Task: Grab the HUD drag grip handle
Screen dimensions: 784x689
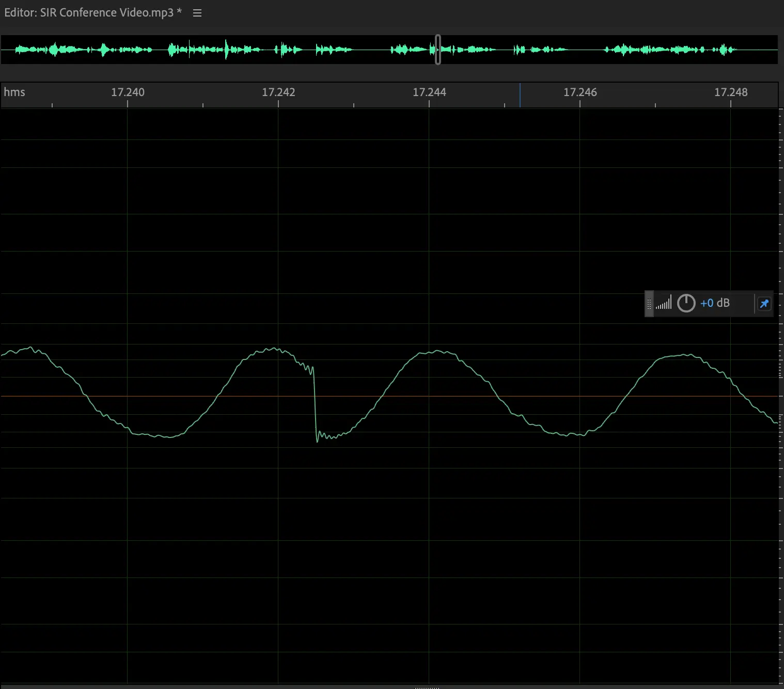Action: click(649, 304)
